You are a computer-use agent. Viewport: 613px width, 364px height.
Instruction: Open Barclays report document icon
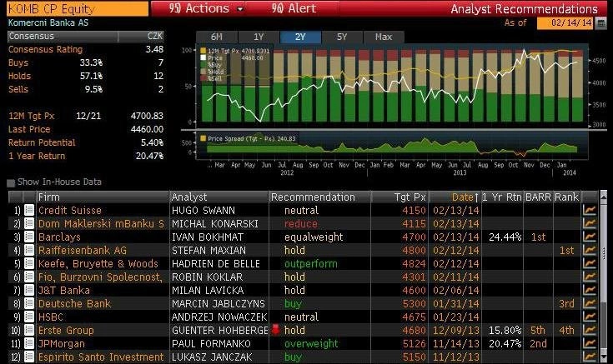pos(29,237)
